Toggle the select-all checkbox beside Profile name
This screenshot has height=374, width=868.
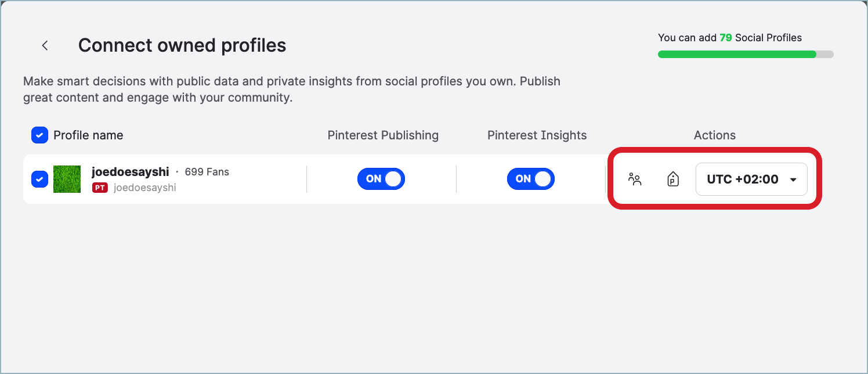click(39, 135)
